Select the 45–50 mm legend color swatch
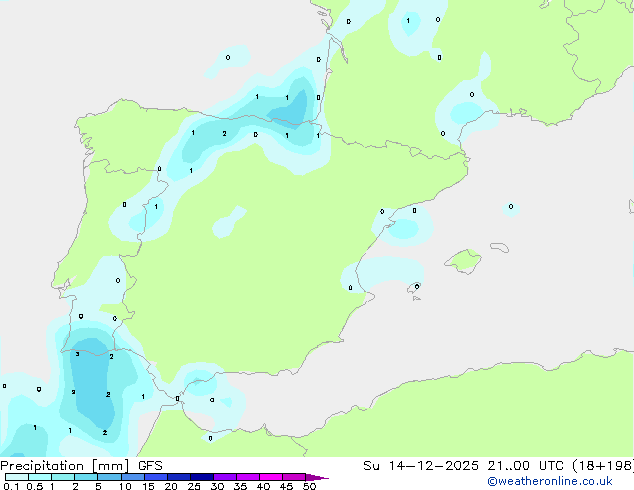This screenshot has height=490, width=634. [294, 477]
